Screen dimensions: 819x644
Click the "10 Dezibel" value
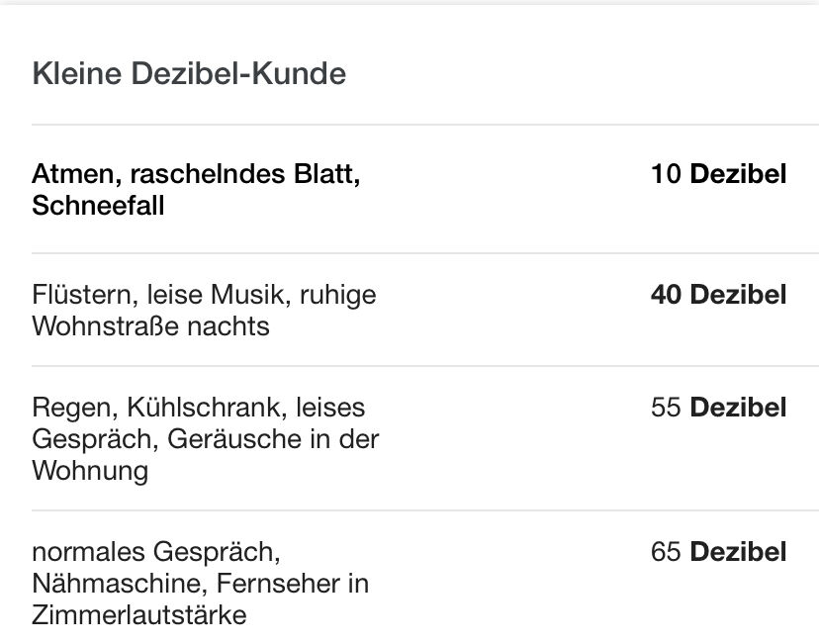coord(718,175)
